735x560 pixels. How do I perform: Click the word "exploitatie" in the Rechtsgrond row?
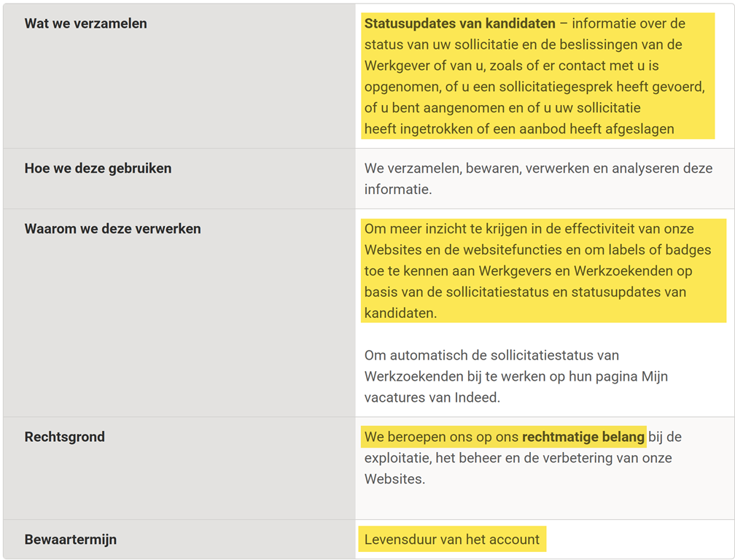pos(398,458)
